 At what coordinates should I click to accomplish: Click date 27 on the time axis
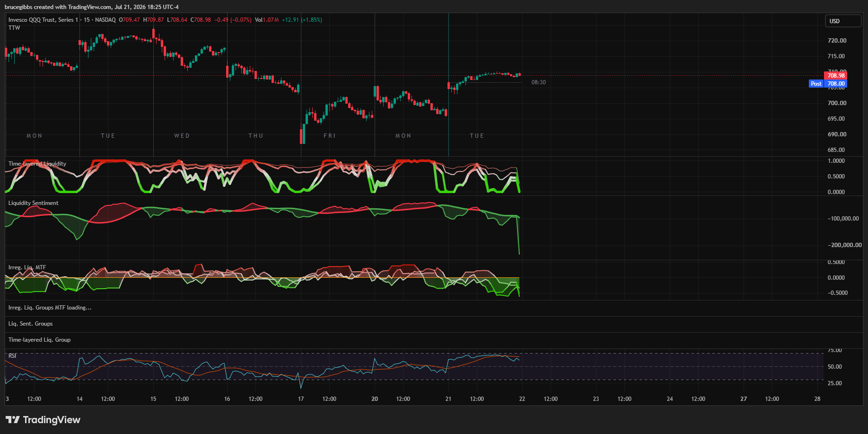click(744, 399)
